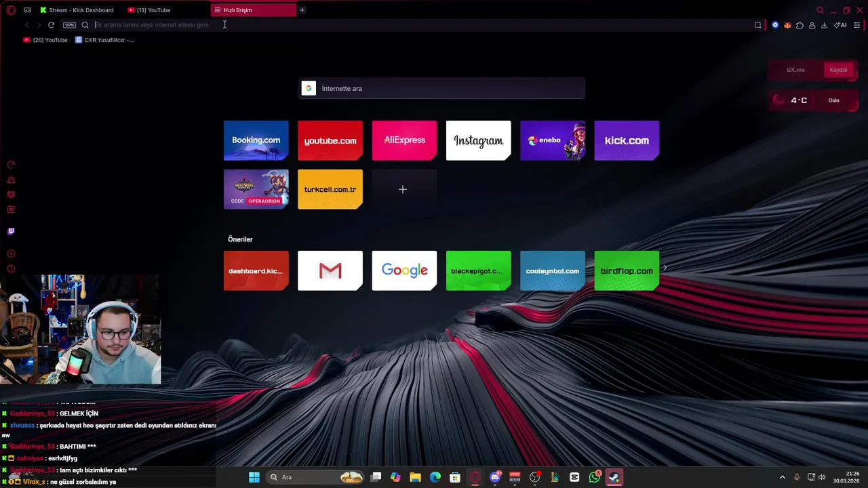
Task: Open the youtube.com speed dial tile
Action: [x=330, y=140]
